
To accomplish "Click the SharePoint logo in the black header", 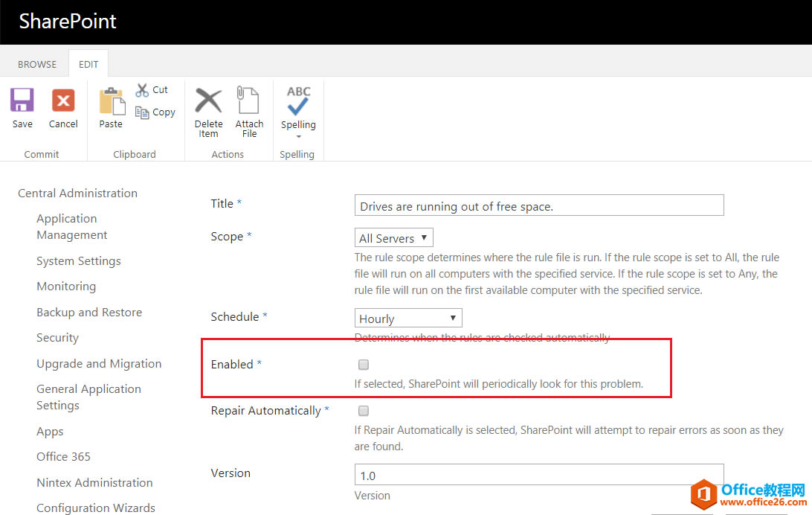I will point(68,22).
